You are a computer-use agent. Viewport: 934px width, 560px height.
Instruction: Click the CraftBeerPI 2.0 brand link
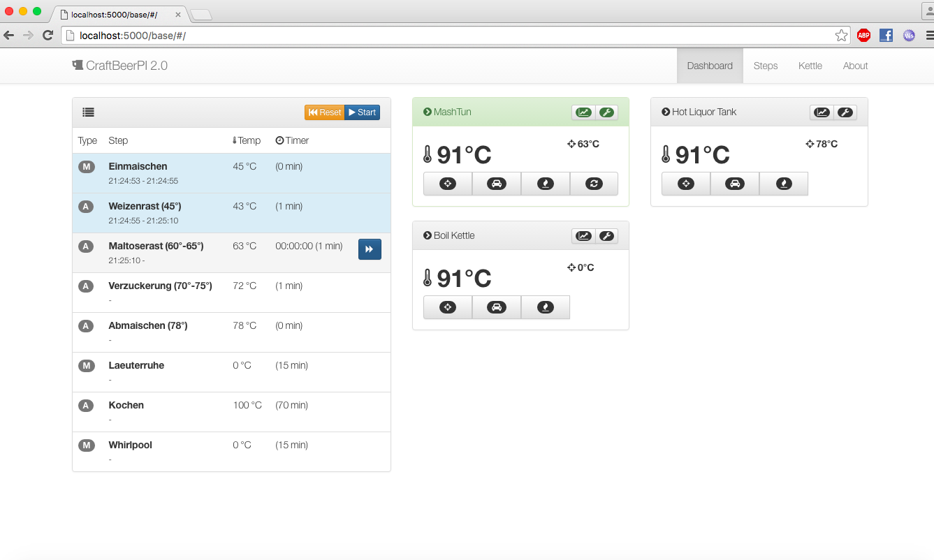tap(120, 66)
